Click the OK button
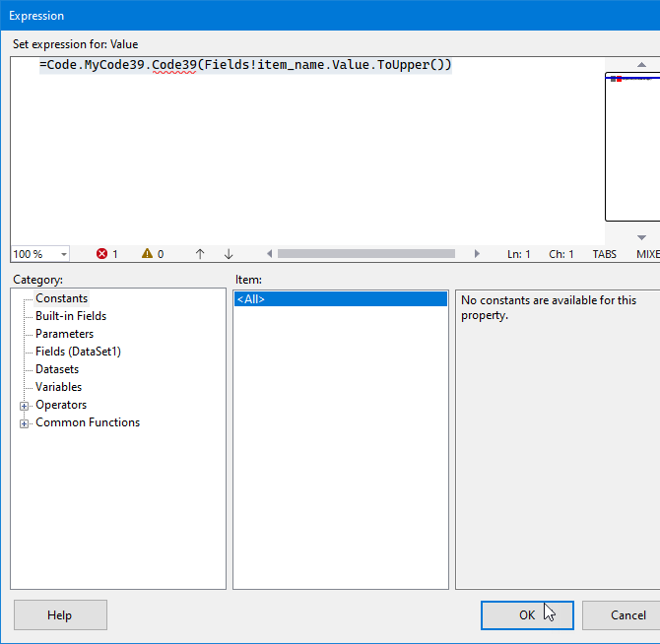The width and height of the screenshot is (660, 644). (x=527, y=615)
